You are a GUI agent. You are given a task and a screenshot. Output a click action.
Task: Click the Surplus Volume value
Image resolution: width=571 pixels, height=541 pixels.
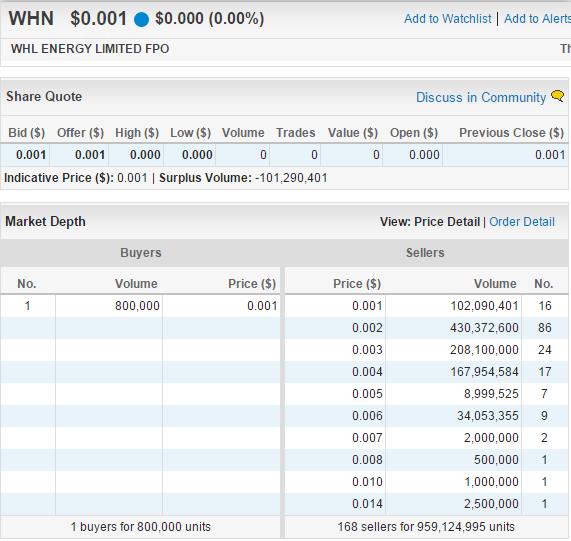[x=291, y=178]
